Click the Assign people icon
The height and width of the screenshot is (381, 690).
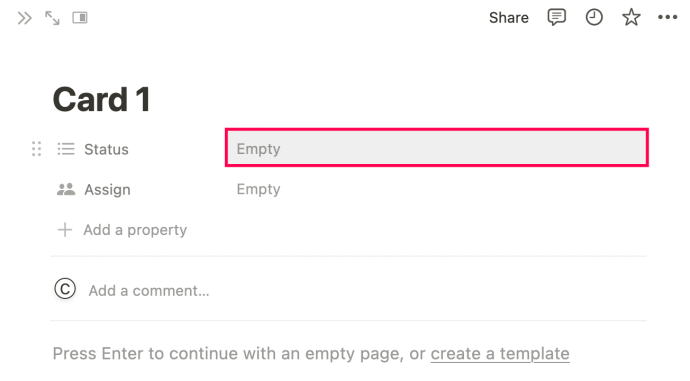coord(66,189)
